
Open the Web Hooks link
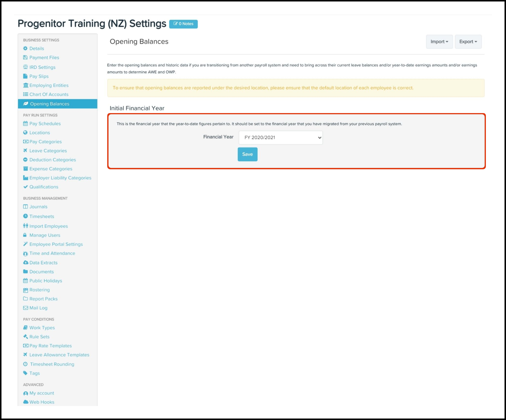coord(42,402)
